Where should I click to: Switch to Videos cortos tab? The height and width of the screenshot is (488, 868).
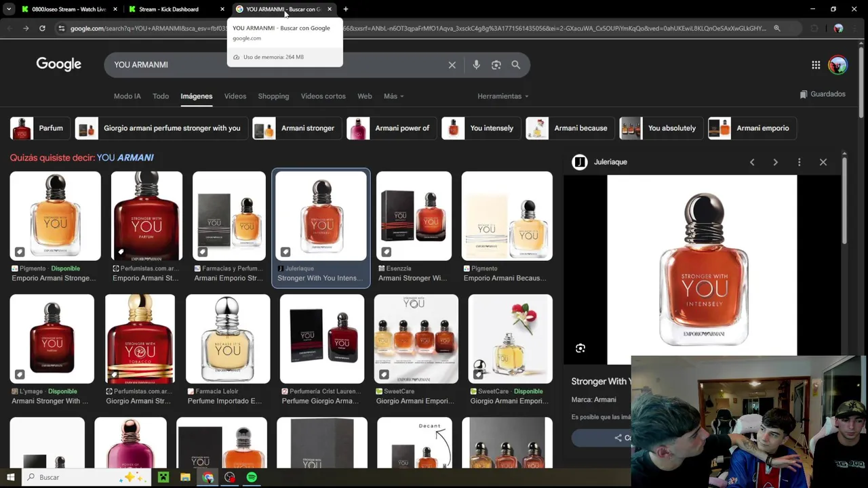[323, 96]
